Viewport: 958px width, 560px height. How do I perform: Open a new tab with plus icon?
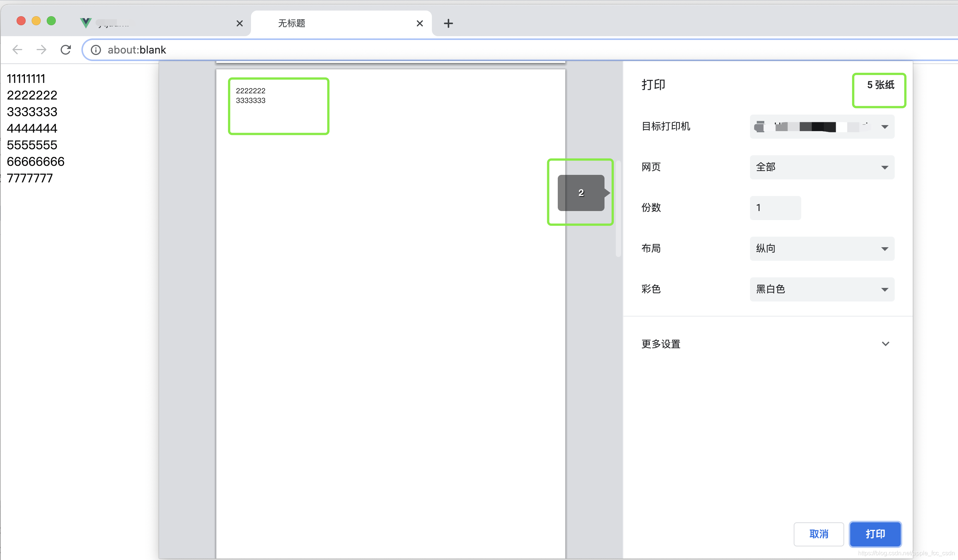(448, 24)
